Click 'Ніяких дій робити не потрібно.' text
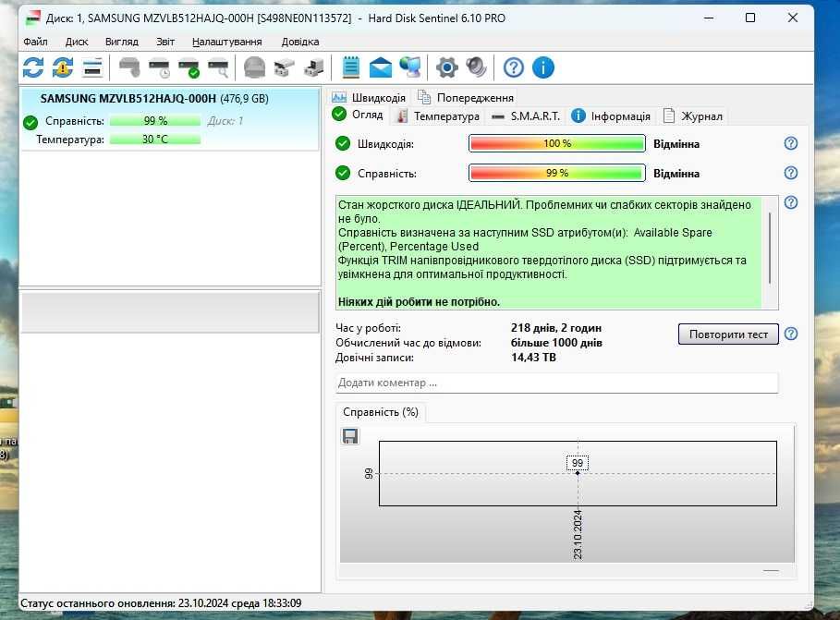840x620 pixels. pyautogui.click(x=419, y=302)
